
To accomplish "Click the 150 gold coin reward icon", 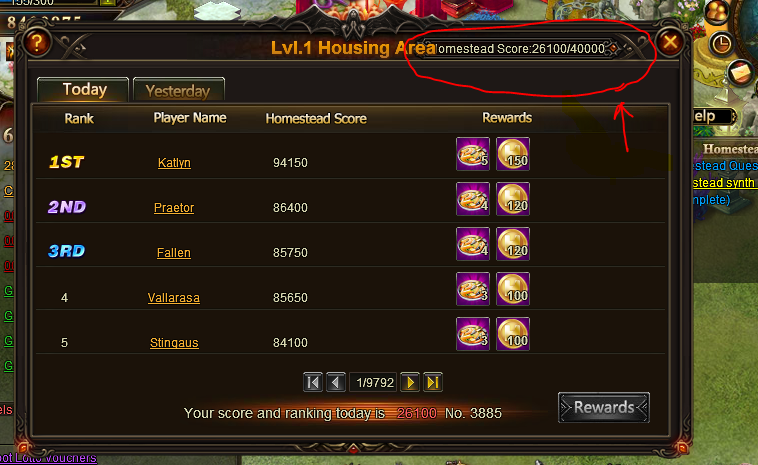I will (x=513, y=154).
